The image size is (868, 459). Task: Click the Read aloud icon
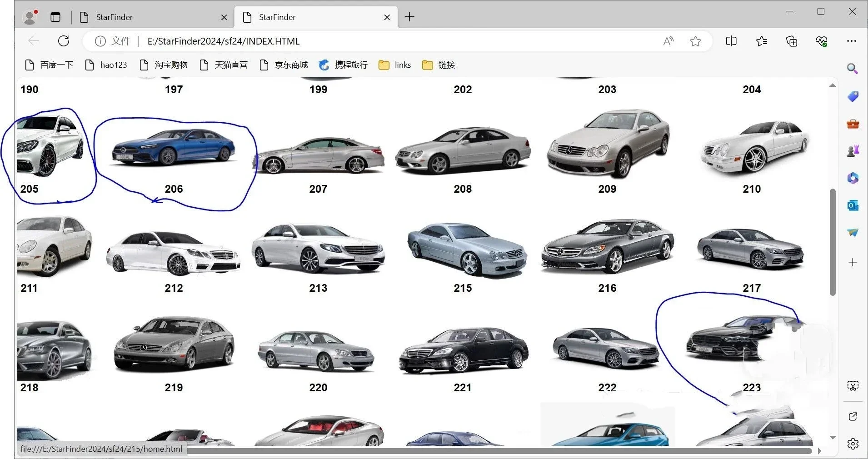[x=668, y=41]
